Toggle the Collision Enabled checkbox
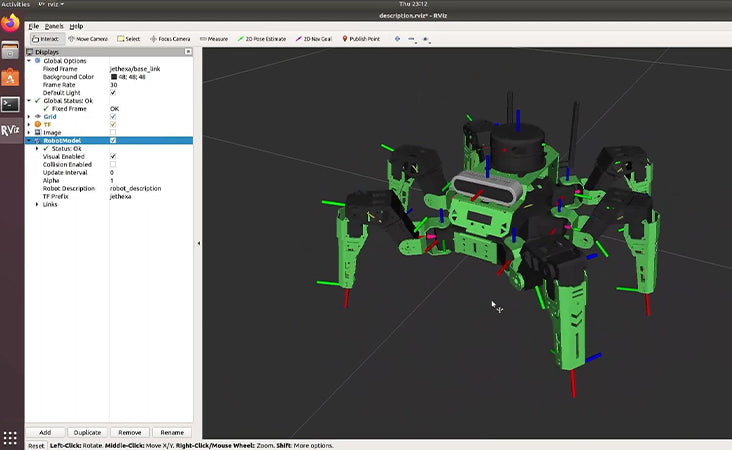Image resolution: width=732 pixels, height=450 pixels. pos(113,164)
